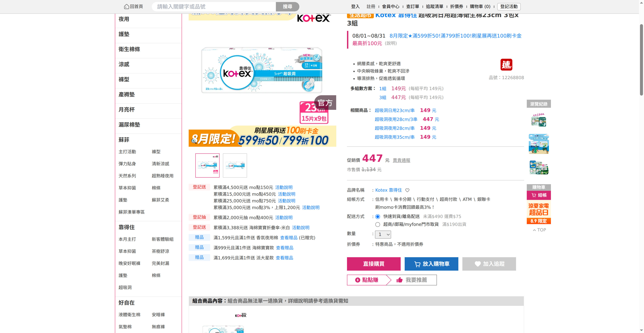Click the red 速 fast delivery icon
The height and width of the screenshot is (333, 644).
(x=506, y=65)
